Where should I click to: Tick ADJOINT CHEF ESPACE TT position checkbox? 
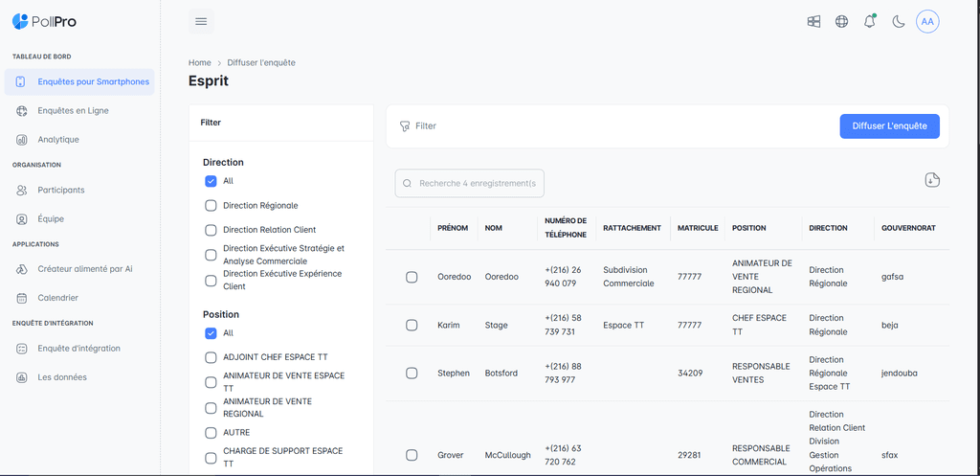coord(211,357)
